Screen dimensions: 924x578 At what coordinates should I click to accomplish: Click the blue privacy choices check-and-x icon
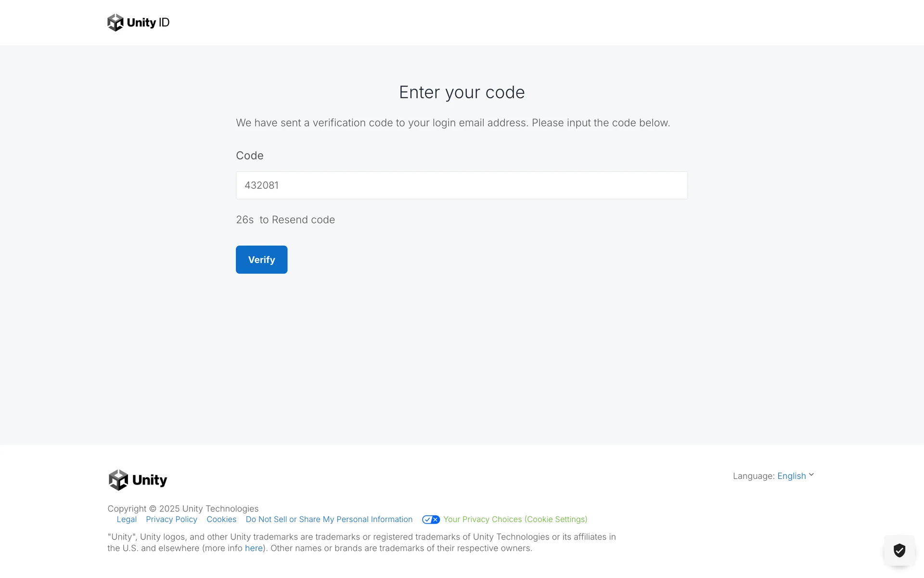431,520
